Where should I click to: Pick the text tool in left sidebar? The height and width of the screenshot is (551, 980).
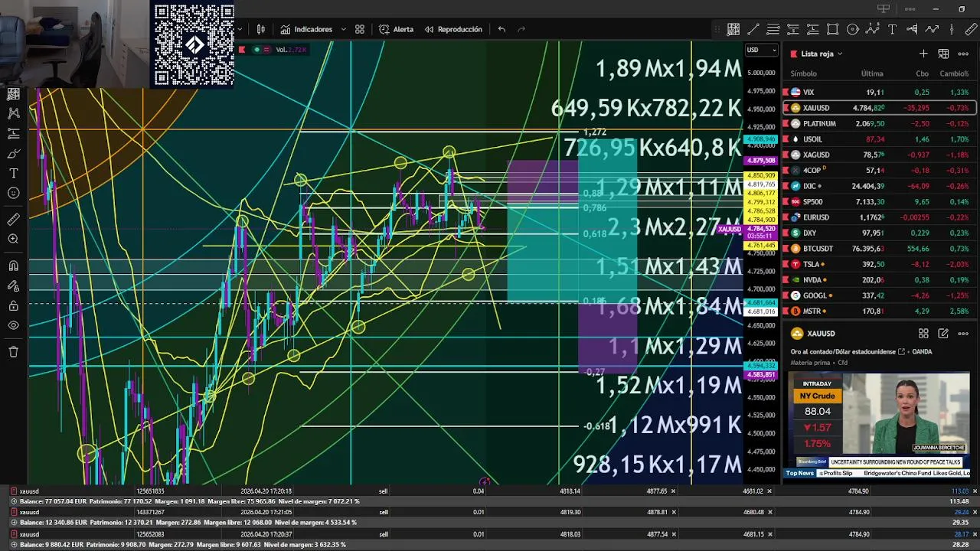13,173
